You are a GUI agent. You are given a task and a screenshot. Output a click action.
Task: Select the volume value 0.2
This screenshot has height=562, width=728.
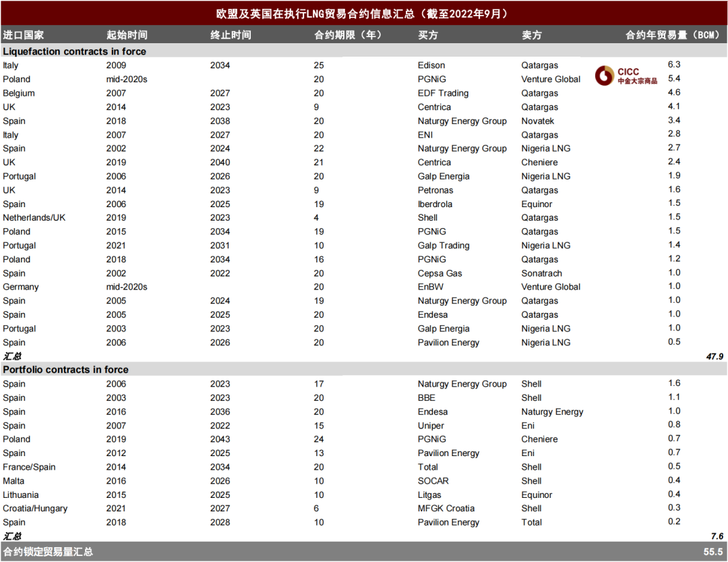(674, 522)
